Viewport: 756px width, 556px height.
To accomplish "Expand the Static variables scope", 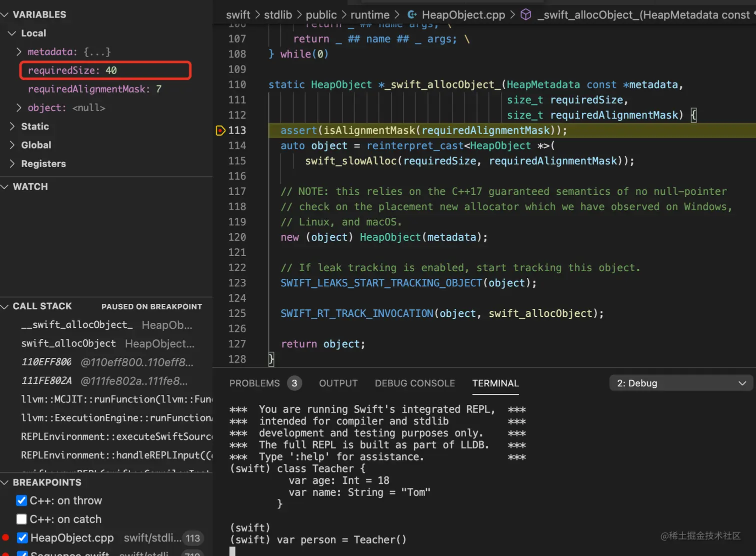I will coord(12,127).
